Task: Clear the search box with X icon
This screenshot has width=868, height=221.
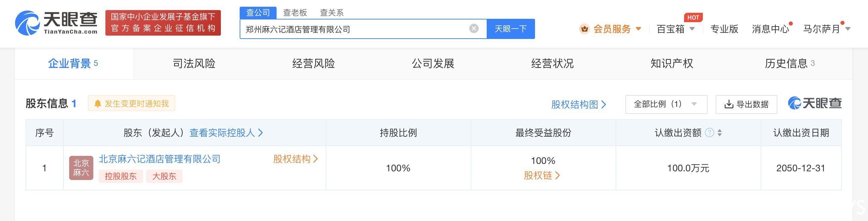Action: (474, 29)
